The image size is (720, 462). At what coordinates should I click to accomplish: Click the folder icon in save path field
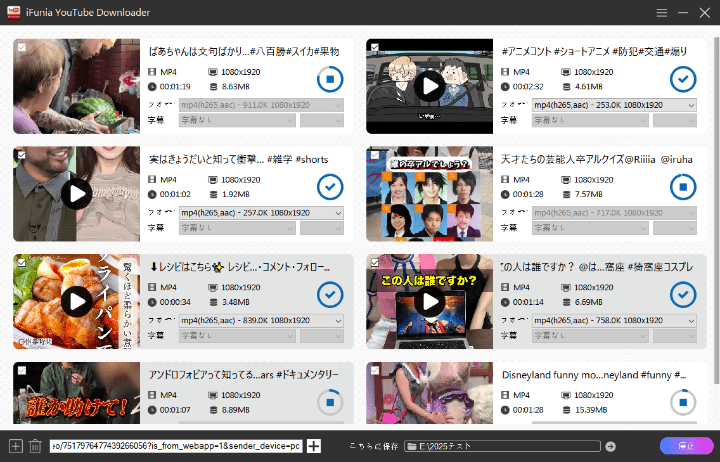click(x=411, y=446)
